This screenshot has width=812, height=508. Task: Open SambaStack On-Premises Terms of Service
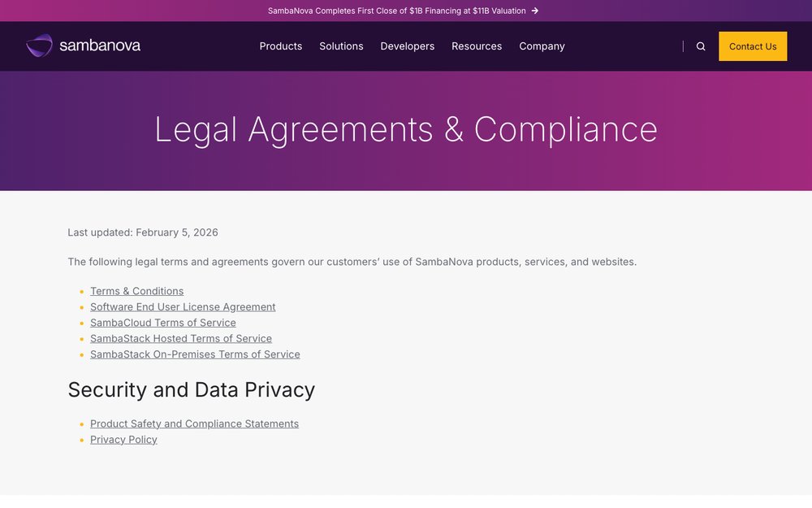[195, 354]
